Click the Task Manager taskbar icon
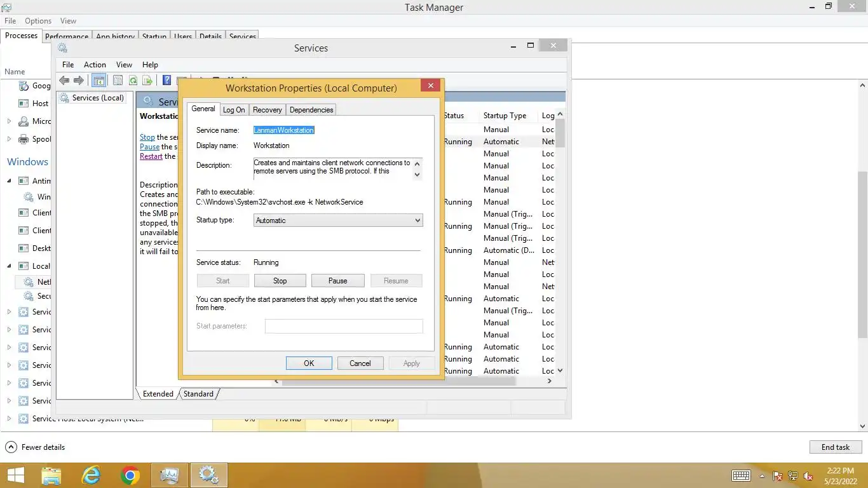Screen dimensions: 868x488 pos(170,475)
